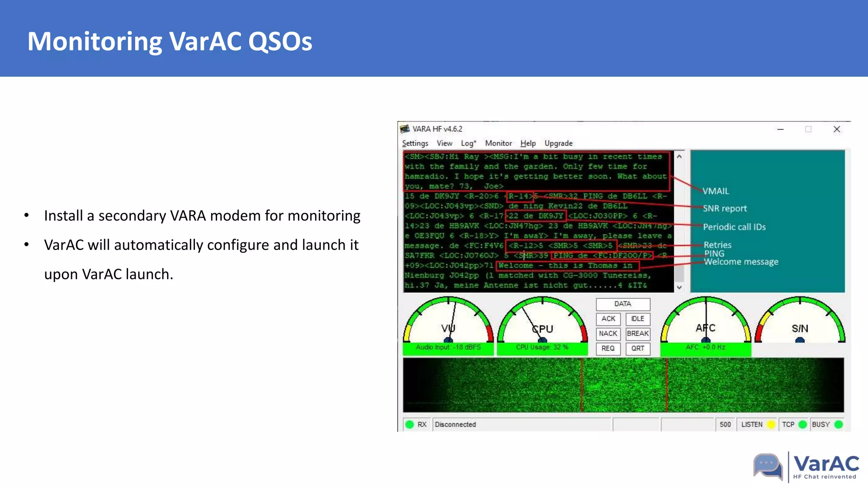
Task: Click the green TCP indicator light
Action: click(802, 424)
